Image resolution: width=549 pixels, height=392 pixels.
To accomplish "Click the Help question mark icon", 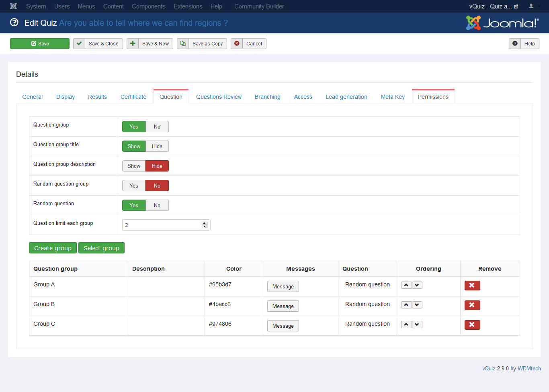I will point(515,44).
